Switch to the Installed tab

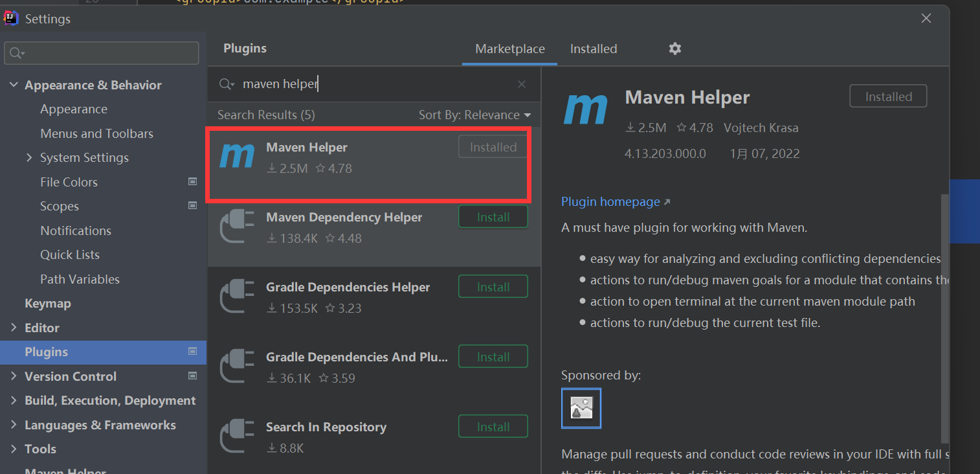594,49
